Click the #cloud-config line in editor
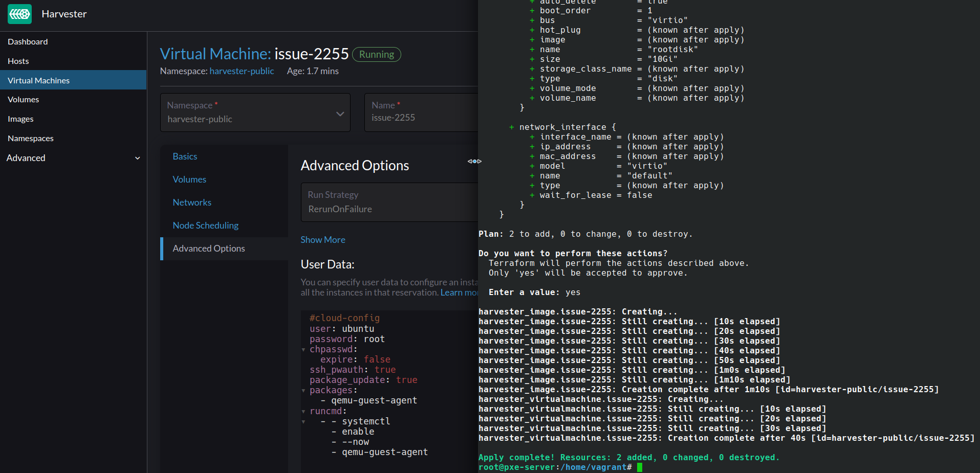 click(x=344, y=318)
